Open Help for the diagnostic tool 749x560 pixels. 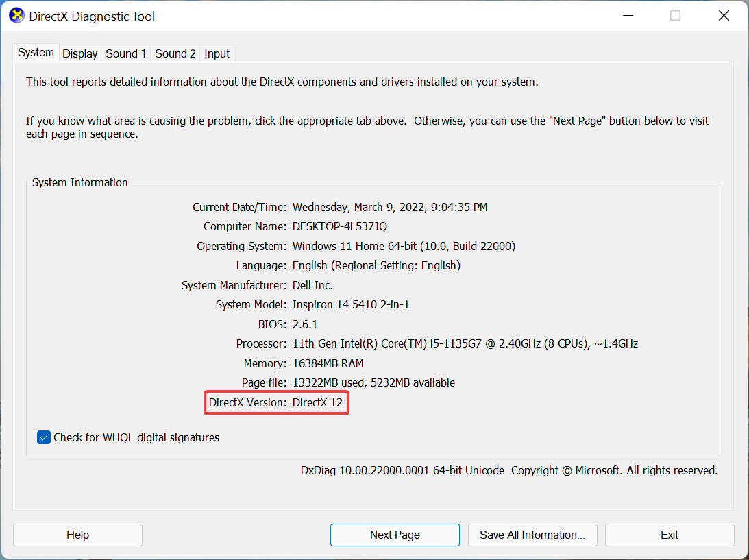(77, 535)
